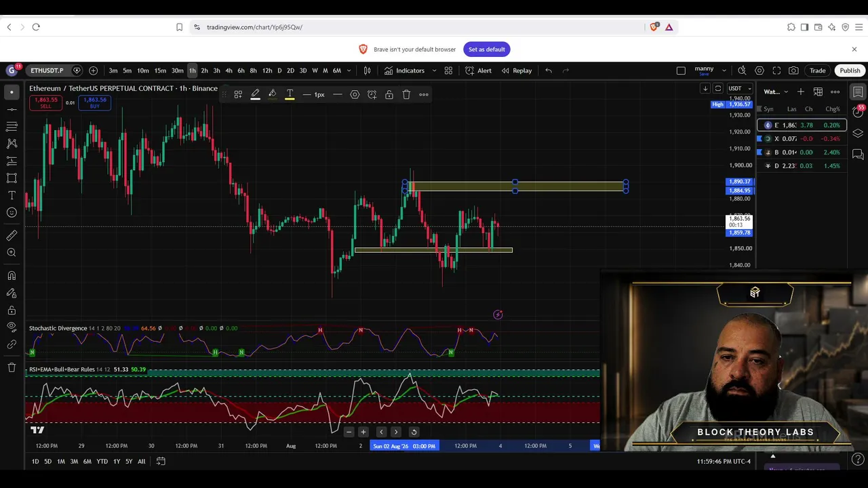
Task: Open advanced view of the watchlist
Action: (818, 91)
